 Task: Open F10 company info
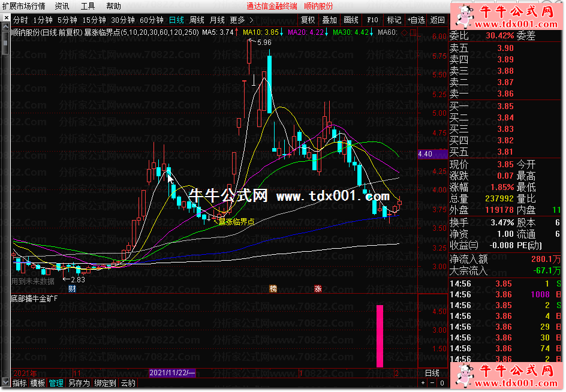[372, 20]
